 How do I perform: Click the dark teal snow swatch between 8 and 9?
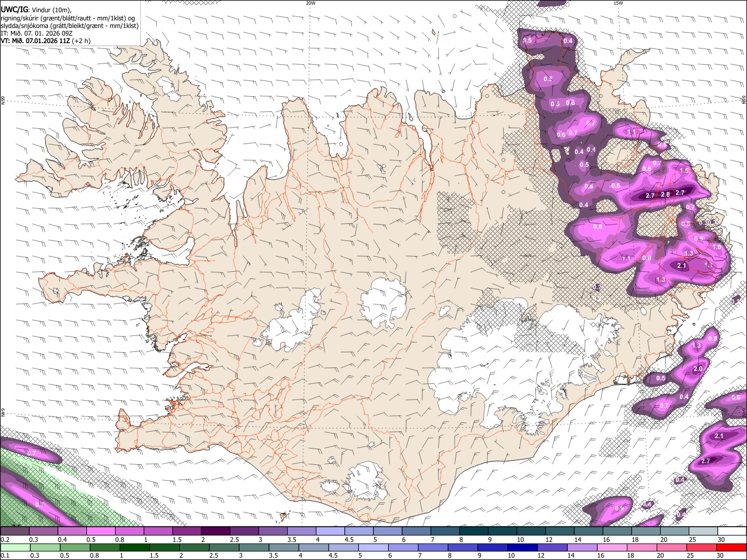[474, 531]
